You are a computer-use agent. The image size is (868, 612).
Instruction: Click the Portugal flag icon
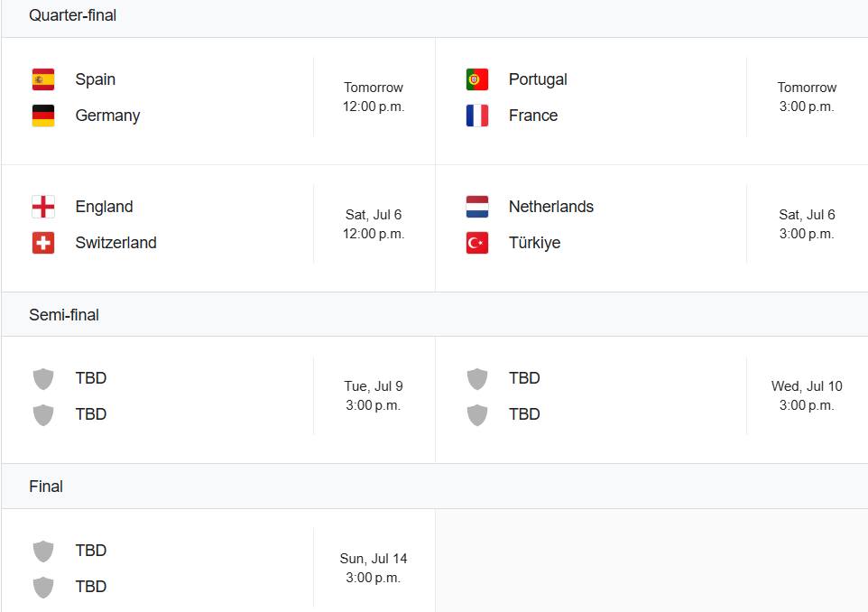pyautogui.click(x=477, y=79)
